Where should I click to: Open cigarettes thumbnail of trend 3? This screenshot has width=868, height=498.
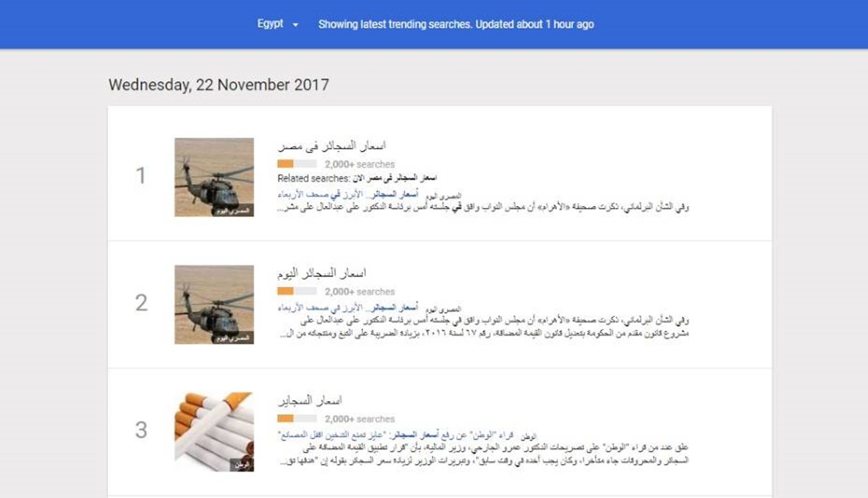(214, 432)
